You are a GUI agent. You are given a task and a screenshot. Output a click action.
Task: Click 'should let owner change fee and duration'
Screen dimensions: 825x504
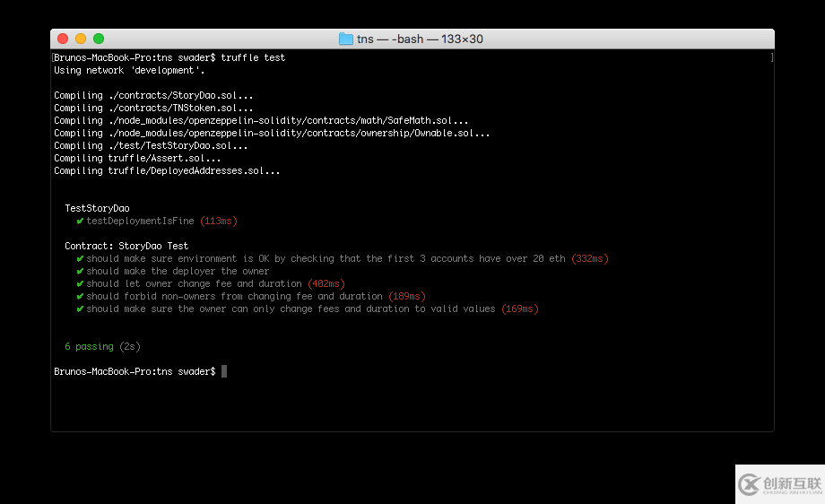pos(195,284)
